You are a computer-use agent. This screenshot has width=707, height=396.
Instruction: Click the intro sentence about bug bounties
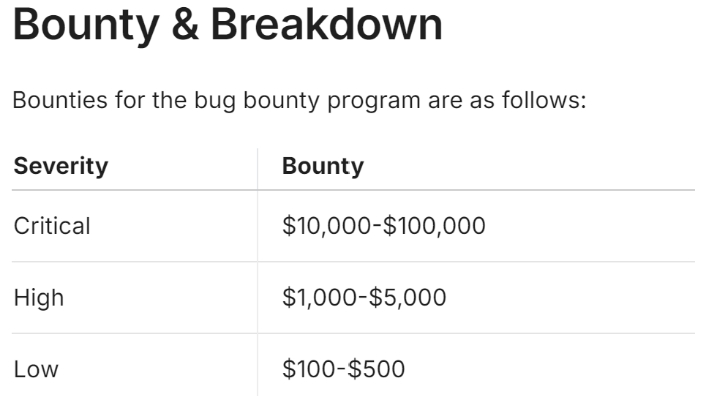(299, 100)
